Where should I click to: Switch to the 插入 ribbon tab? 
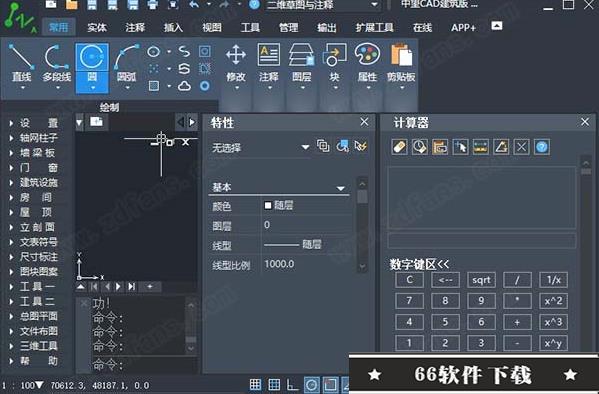[x=173, y=28]
